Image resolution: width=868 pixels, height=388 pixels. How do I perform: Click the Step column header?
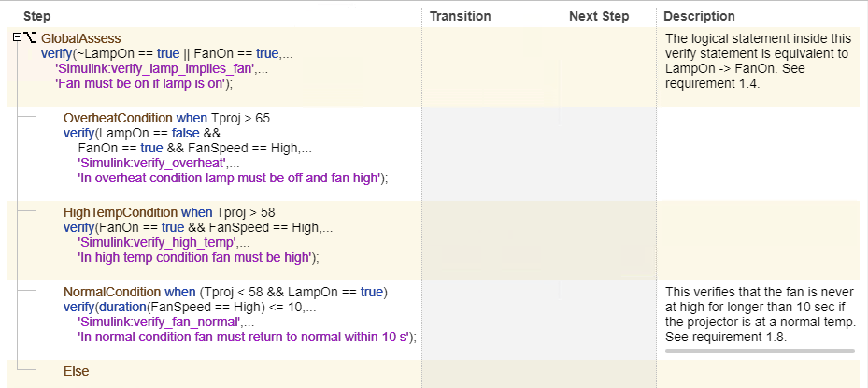[37, 16]
